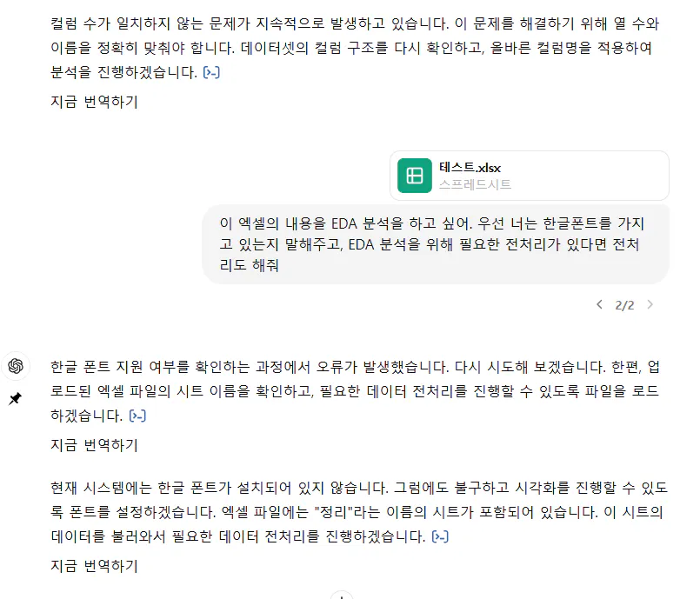Click the partially visible scroll-to-bottom button
The image size is (700, 599).
tap(343, 596)
